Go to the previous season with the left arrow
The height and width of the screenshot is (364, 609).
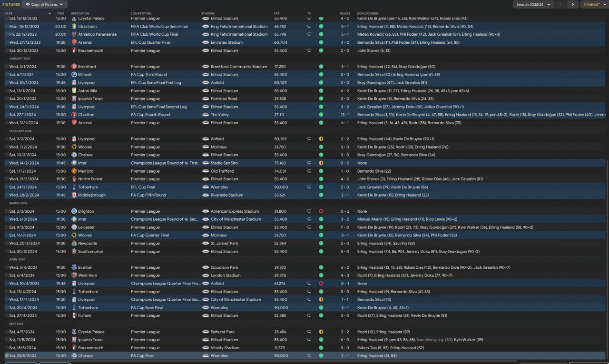coord(561,4)
